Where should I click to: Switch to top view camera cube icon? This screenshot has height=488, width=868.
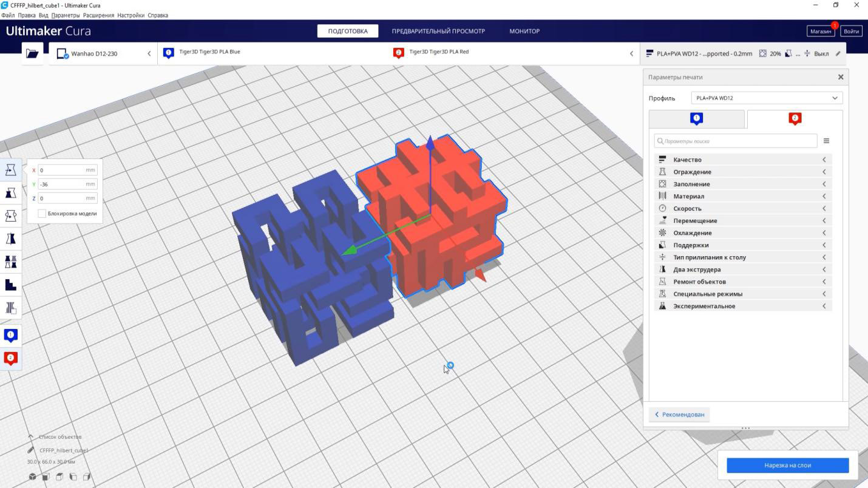click(59, 477)
